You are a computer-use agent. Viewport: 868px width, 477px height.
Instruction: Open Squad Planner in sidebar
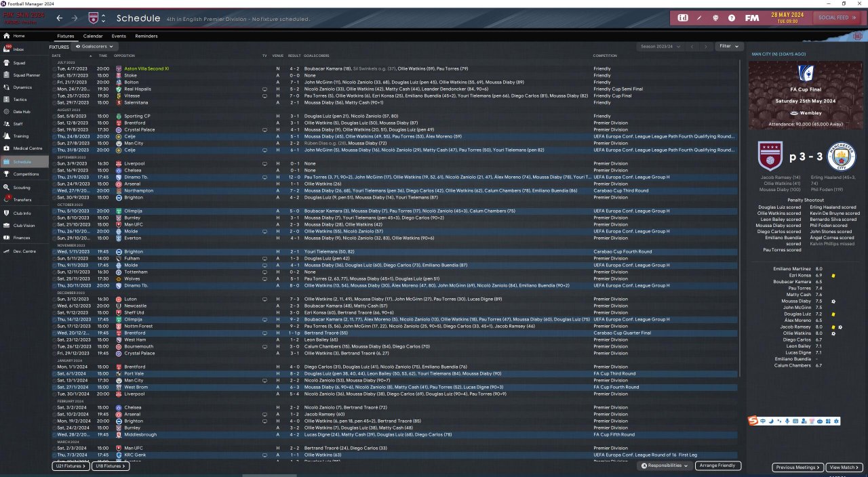click(24, 75)
